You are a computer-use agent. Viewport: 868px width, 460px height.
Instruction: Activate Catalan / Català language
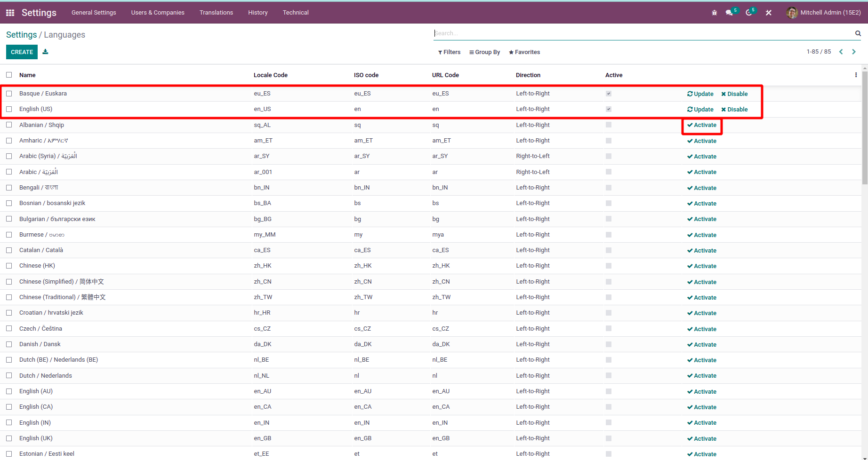pyautogui.click(x=702, y=251)
